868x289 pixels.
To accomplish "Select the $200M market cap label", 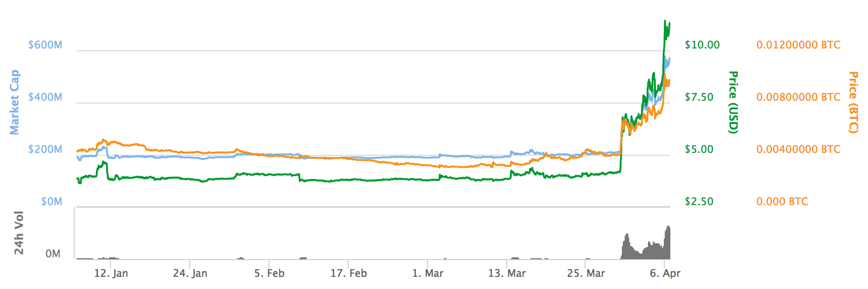I will coord(45,150).
